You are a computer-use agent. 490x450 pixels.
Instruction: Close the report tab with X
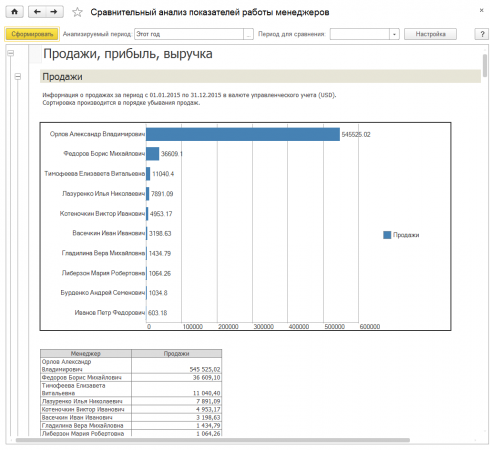[x=481, y=10]
